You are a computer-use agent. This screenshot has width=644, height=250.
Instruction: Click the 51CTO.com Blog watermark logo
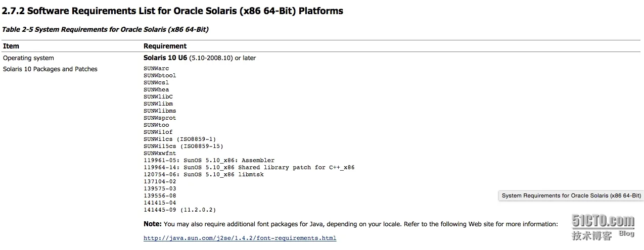coord(603,227)
